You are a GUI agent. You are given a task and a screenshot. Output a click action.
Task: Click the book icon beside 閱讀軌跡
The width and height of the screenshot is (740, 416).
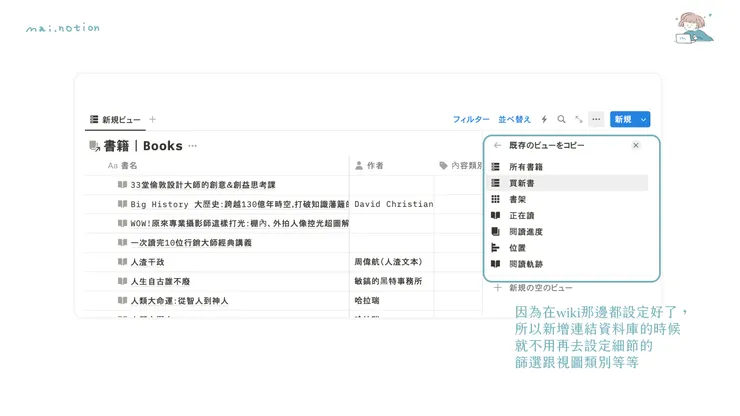(496, 264)
